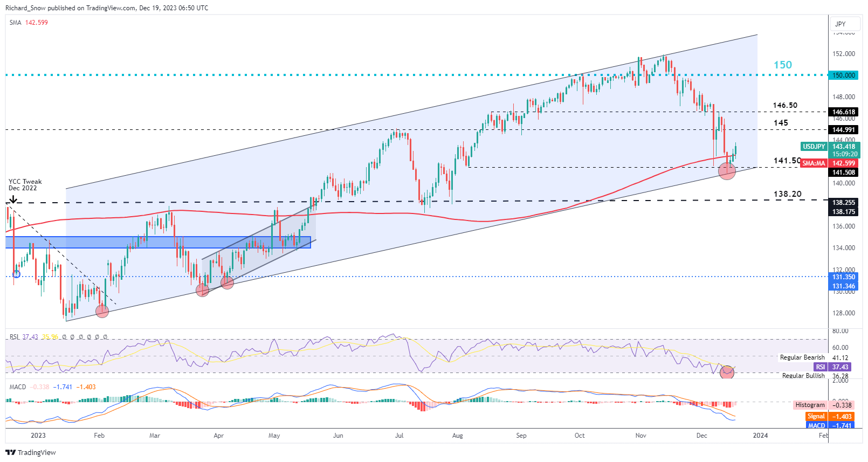Click the 128.000 price scale tick

[x=844, y=313]
